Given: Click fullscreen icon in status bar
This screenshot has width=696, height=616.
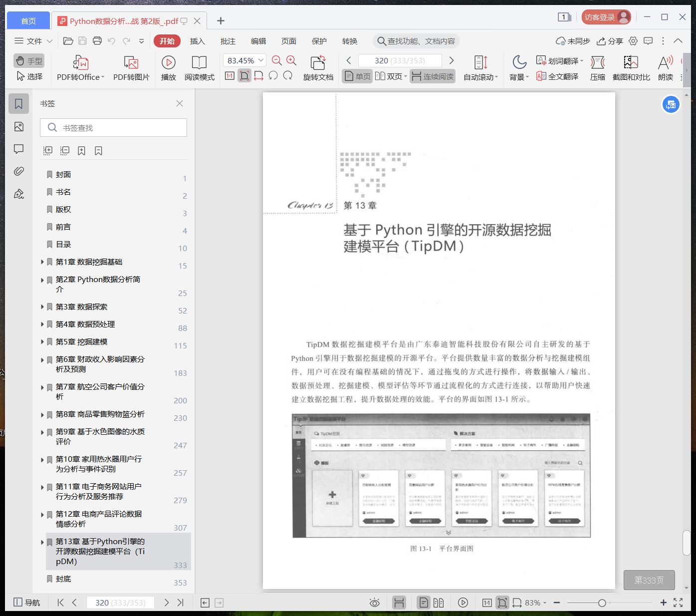Looking at the screenshot, I should 678,603.
